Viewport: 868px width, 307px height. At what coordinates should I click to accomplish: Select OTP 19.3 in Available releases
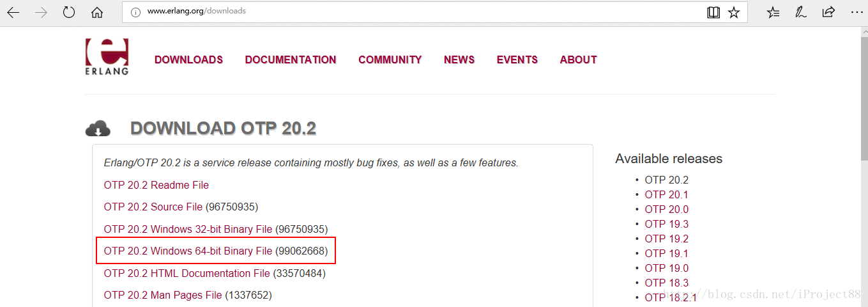[x=667, y=224]
